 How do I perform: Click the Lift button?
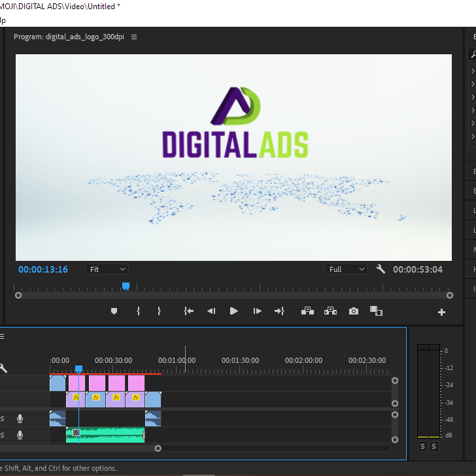(307, 311)
